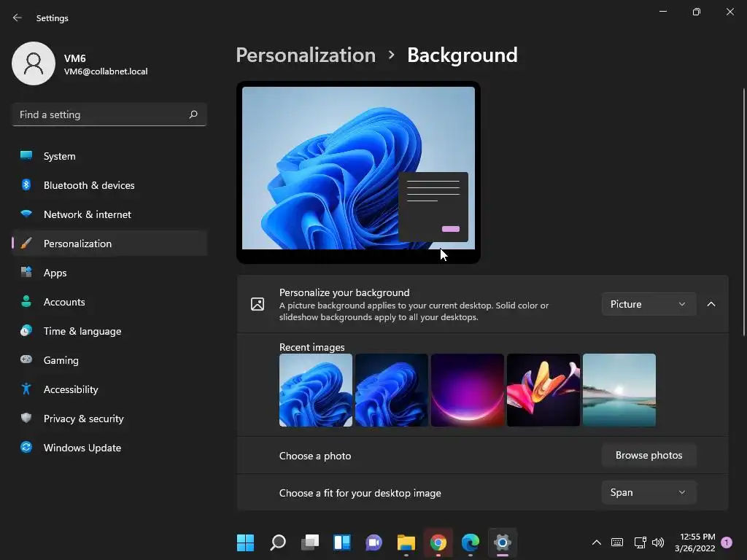Viewport: 747px width, 560px height.
Task: Open File Explorer from the taskbar
Action: click(x=406, y=542)
